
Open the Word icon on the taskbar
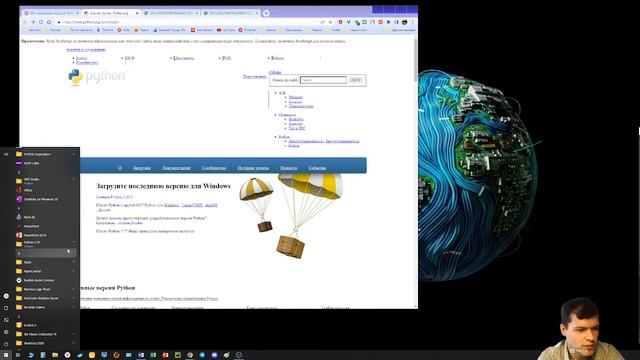click(141, 355)
